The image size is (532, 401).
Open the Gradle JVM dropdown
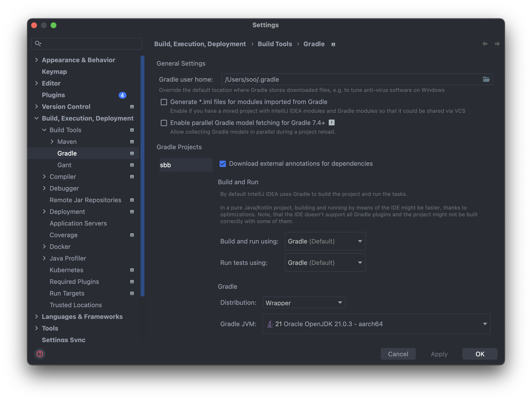376,324
